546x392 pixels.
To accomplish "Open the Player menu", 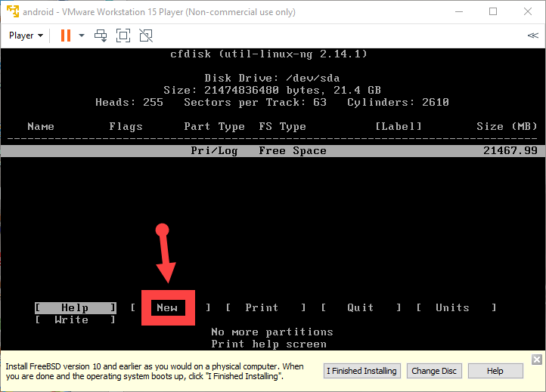I will coord(26,35).
